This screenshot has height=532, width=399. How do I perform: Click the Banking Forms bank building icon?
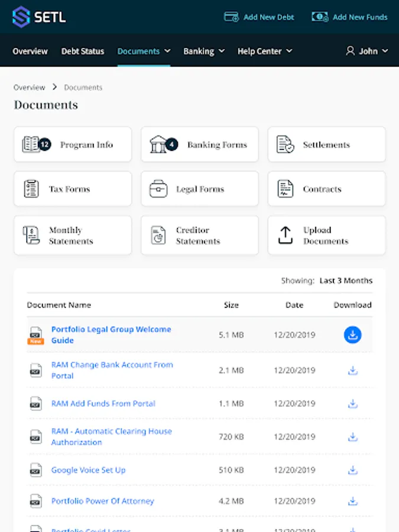[x=158, y=144]
